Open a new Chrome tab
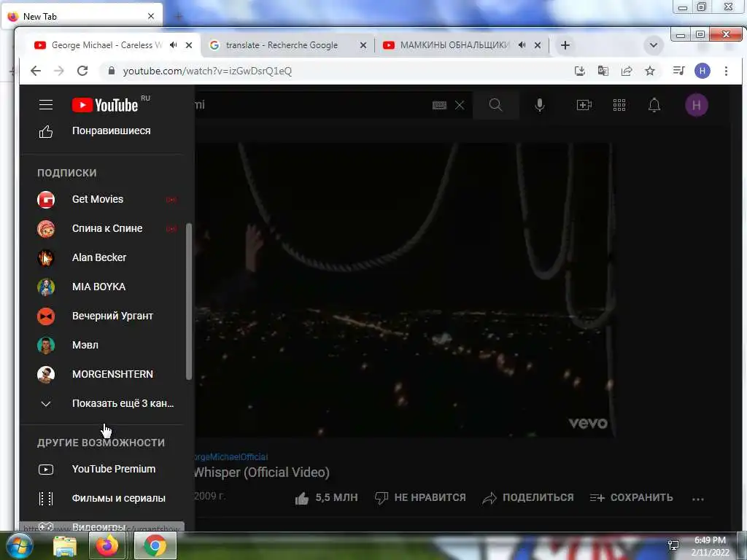The image size is (747, 560). (565, 45)
